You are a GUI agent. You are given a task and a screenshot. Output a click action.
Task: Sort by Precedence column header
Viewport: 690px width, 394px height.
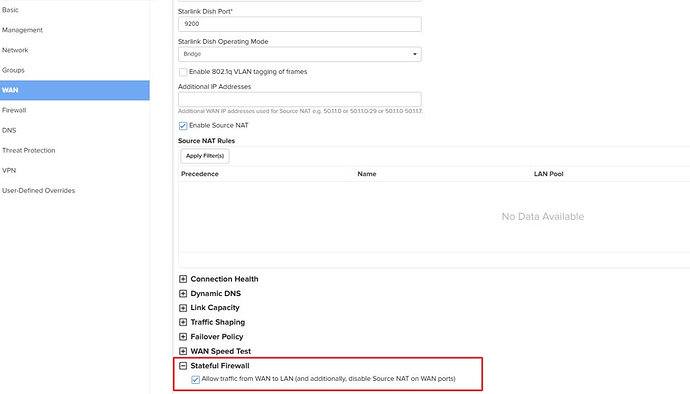point(200,174)
